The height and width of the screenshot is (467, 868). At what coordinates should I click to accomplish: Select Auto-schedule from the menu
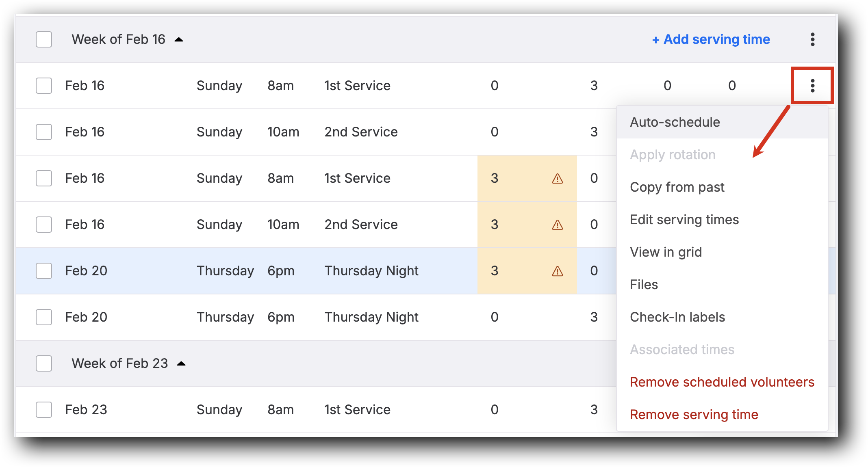click(675, 122)
